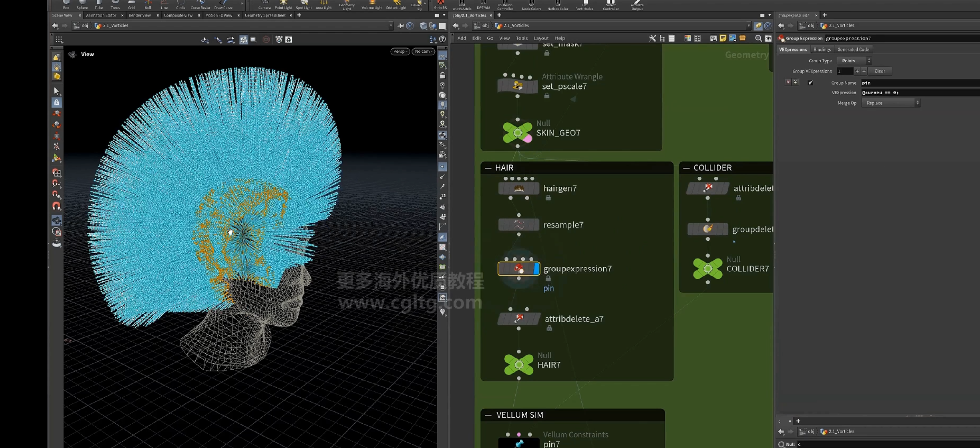Open the Tools menu in network editor
The height and width of the screenshot is (448, 980).
[x=521, y=38]
